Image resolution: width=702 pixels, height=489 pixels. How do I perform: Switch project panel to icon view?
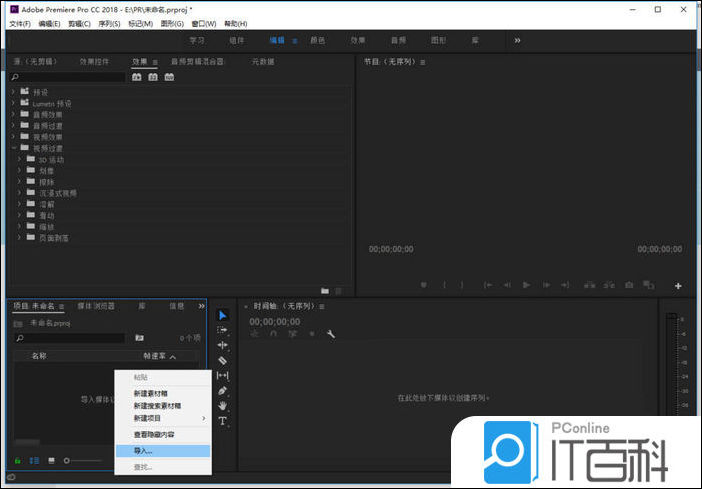pyautogui.click(x=49, y=460)
